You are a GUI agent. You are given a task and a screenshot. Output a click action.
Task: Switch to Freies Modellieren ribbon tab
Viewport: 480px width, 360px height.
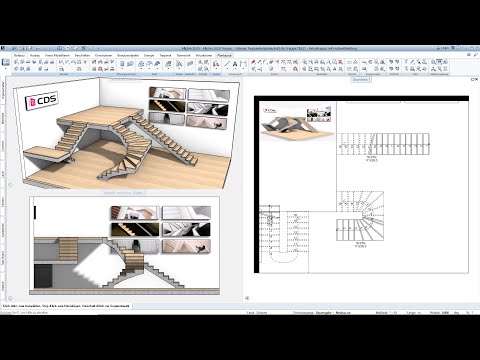click(x=58, y=55)
